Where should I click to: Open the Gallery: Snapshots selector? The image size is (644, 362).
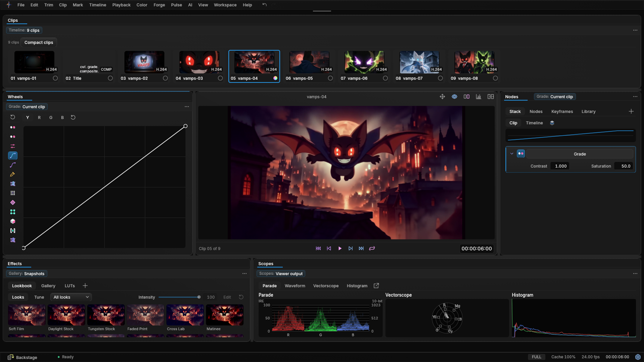(x=27, y=274)
